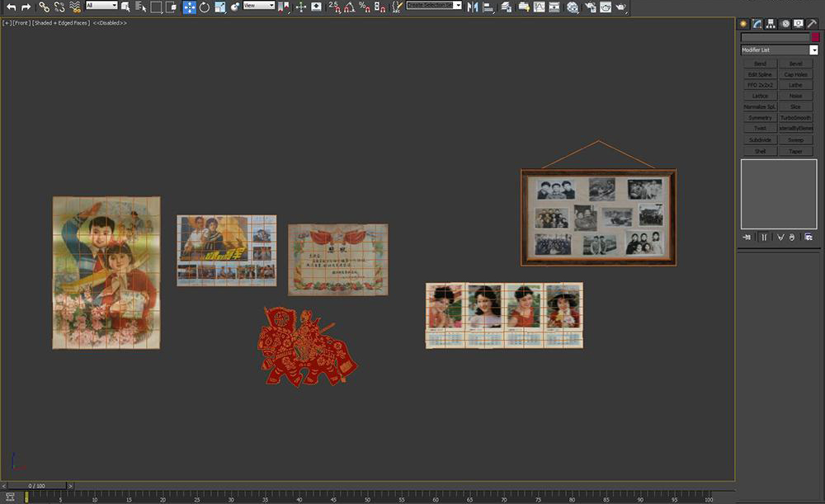Click the Render Production teapot icon
This screenshot has width=825, height=504.
pos(621,7)
